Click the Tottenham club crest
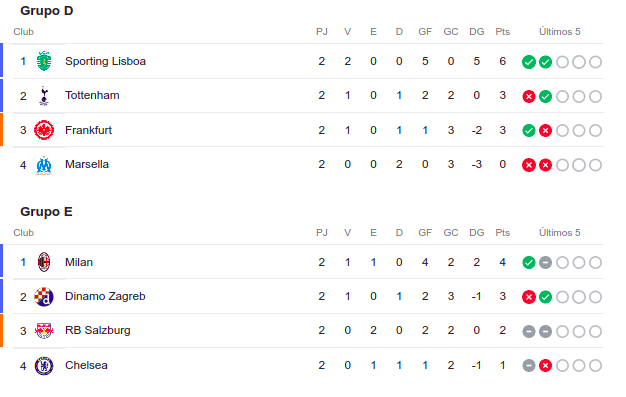Viewport: 626px width, 397px height. (x=44, y=96)
